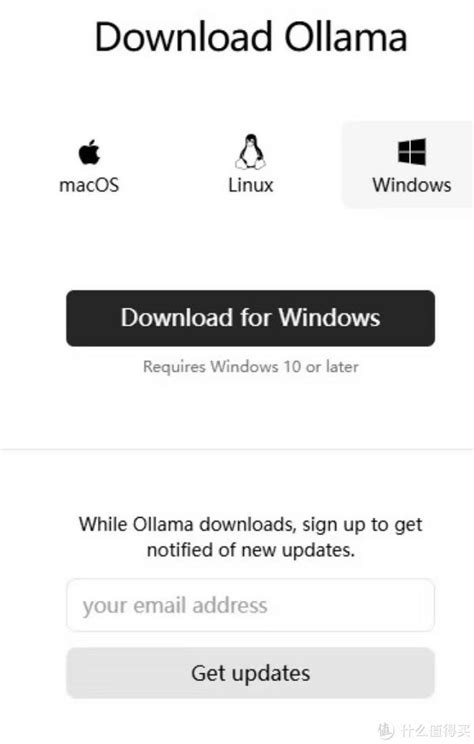Click the Linux penguin icon
This screenshot has height=744, width=474.
(x=251, y=152)
